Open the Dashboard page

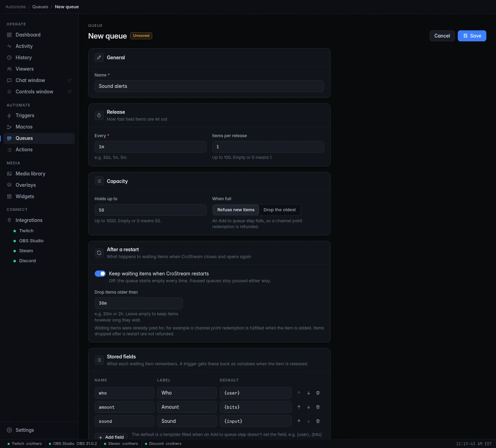coord(39,35)
